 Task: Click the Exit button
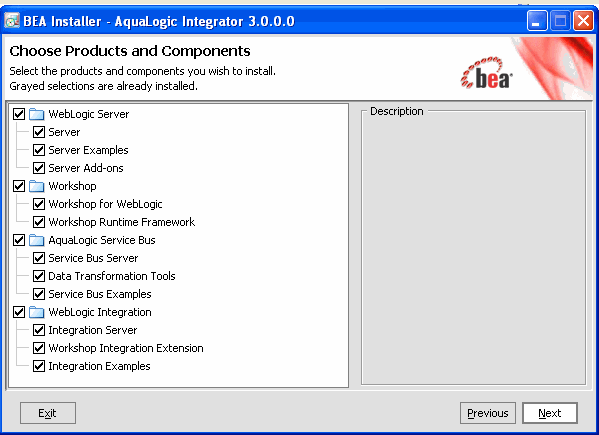pos(48,413)
